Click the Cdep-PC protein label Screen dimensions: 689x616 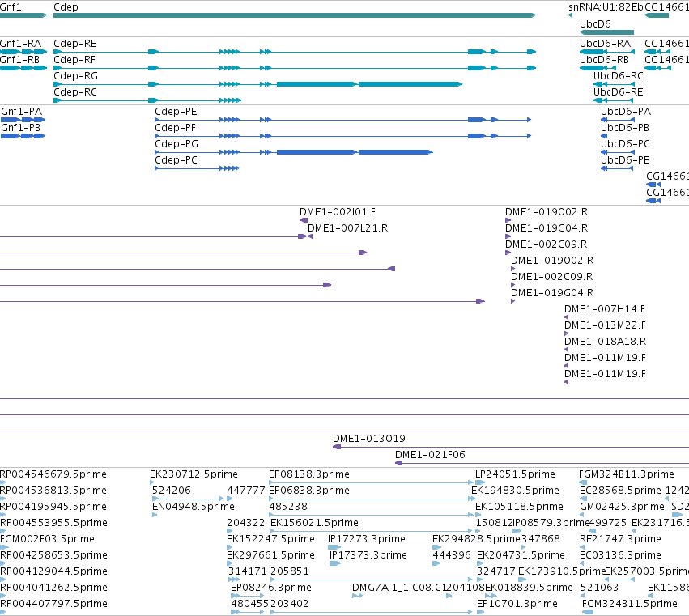coord(176,160)
